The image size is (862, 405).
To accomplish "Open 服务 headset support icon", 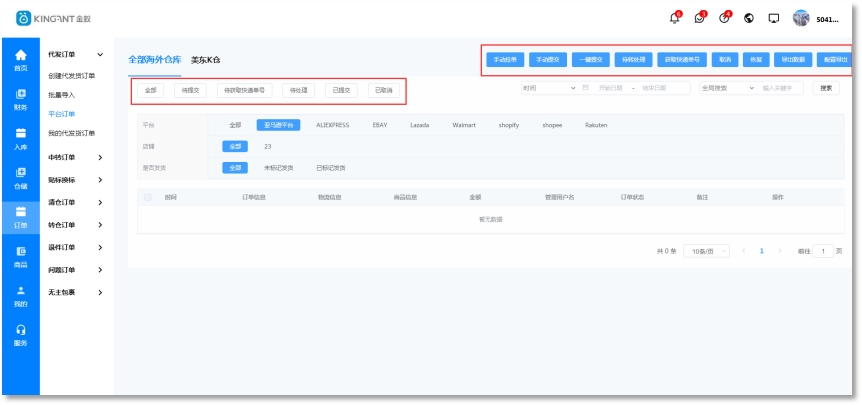I will (20, 335).
